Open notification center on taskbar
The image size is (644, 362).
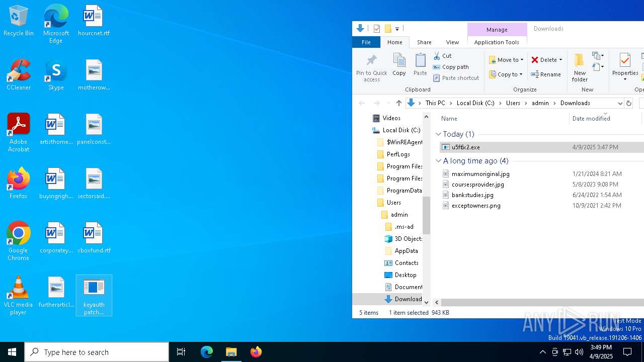coord(627,352)
